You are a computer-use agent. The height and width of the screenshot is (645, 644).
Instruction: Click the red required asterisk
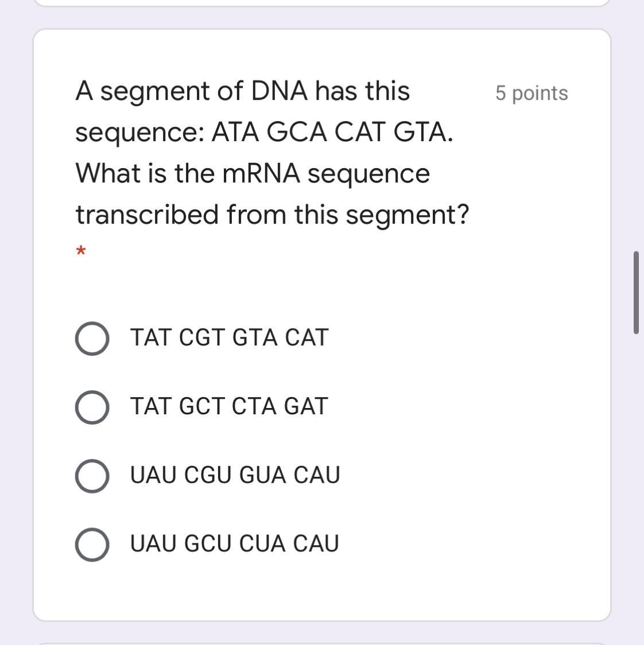click(x=81, y=251)
